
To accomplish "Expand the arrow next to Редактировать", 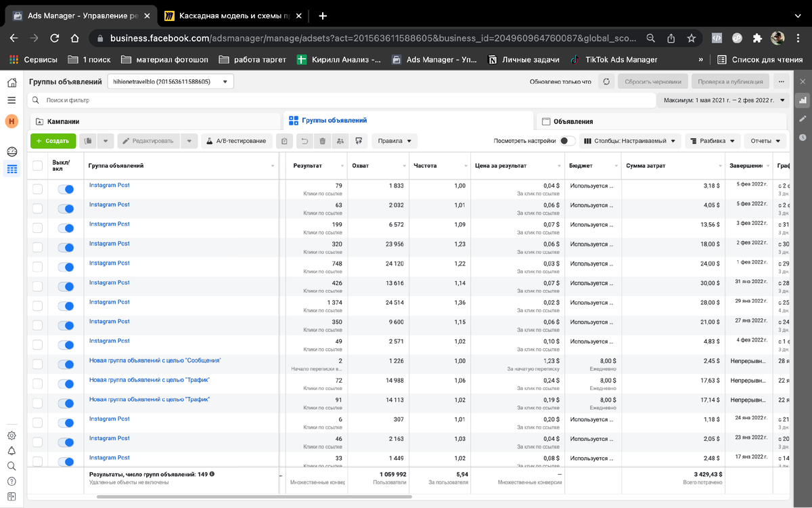I will point(190,141).
